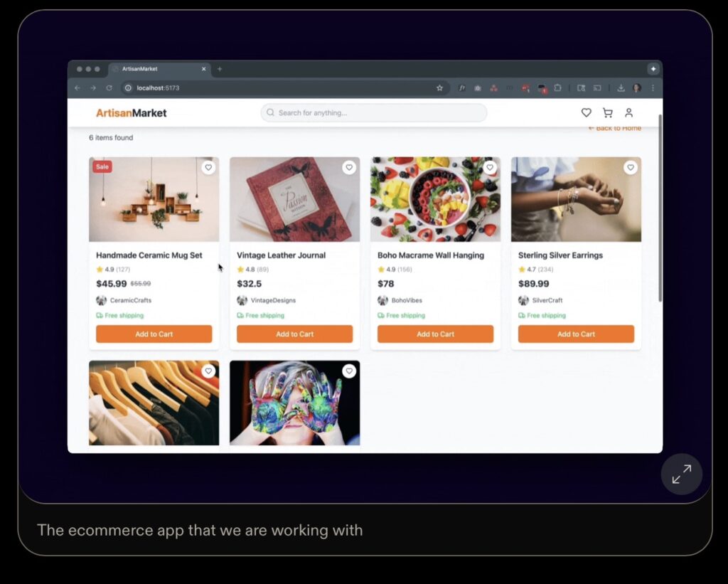The image size is (728, 584).
Task: Open the wishlist heart icon in header
Action: tap(586, 113)
